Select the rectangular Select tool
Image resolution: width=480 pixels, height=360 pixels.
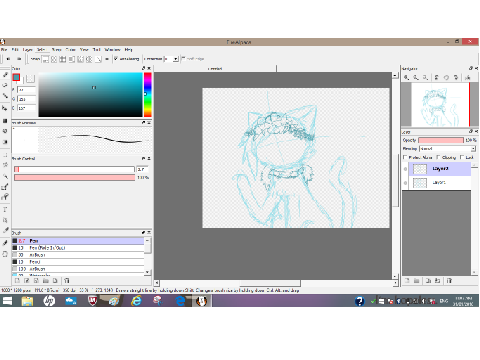tap(5, 155)
